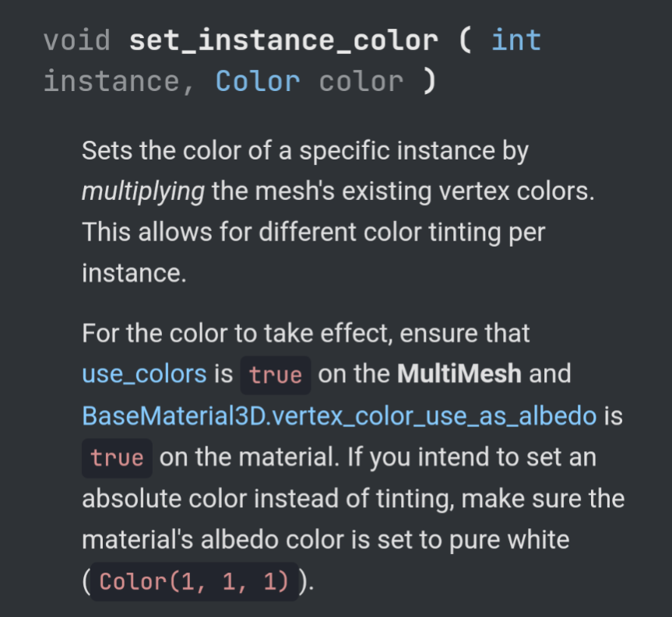Image resolution: width=672 pixels, height=617 pixels.
Task: Open the int type link
Action: [x=516, y=40]
